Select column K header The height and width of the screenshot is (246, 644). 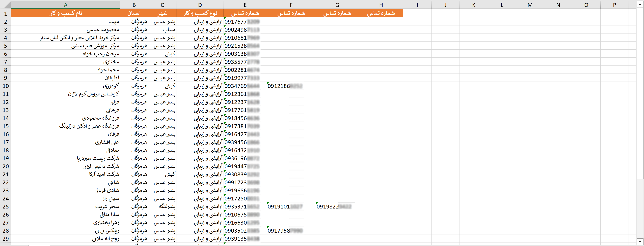coord(473,5)
